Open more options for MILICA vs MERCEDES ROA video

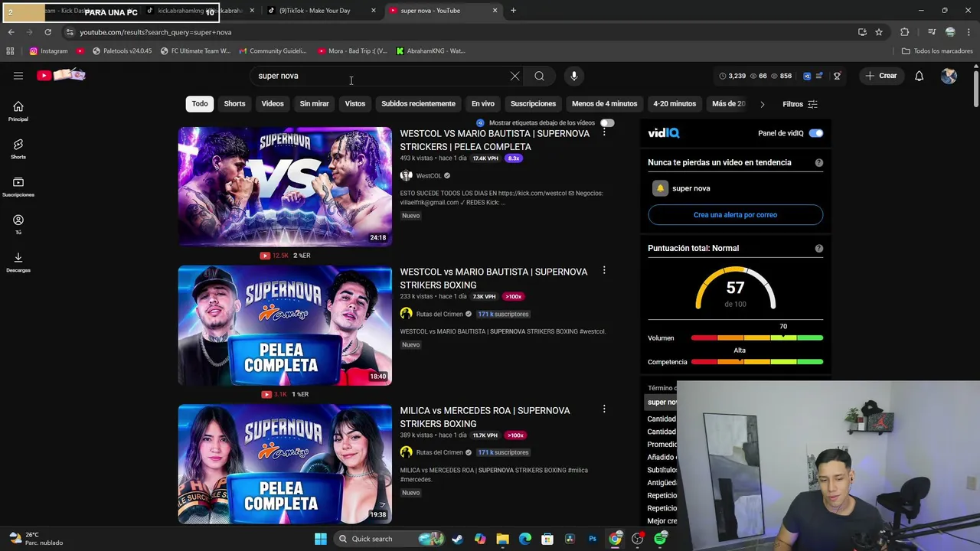point(604,409)
